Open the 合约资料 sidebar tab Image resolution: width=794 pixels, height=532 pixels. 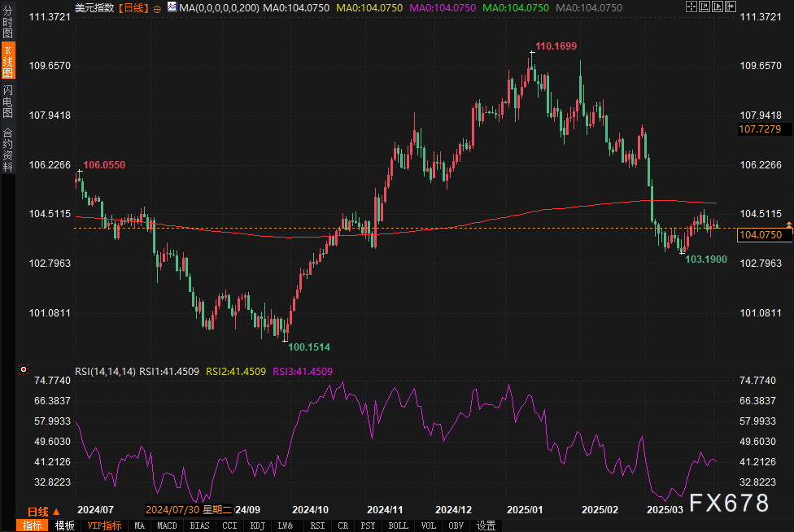pos(7,149)
